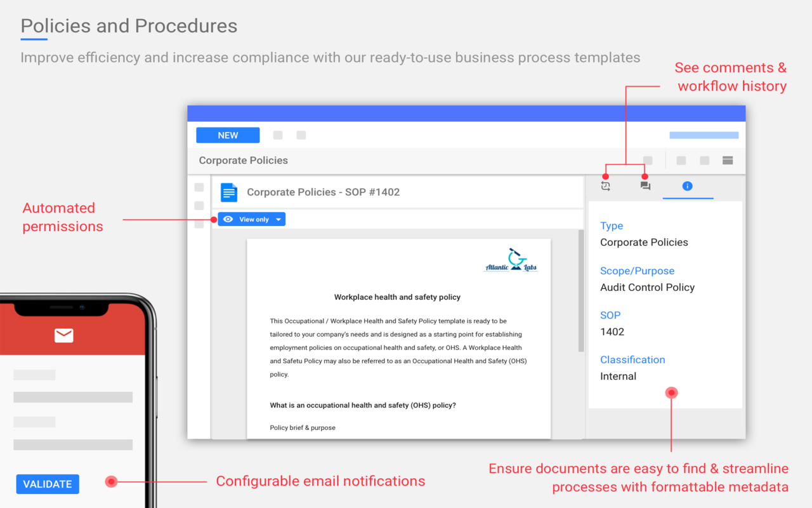
Task: Tap the VALIDATE button on the phone
Action: [x=48, y=484]
